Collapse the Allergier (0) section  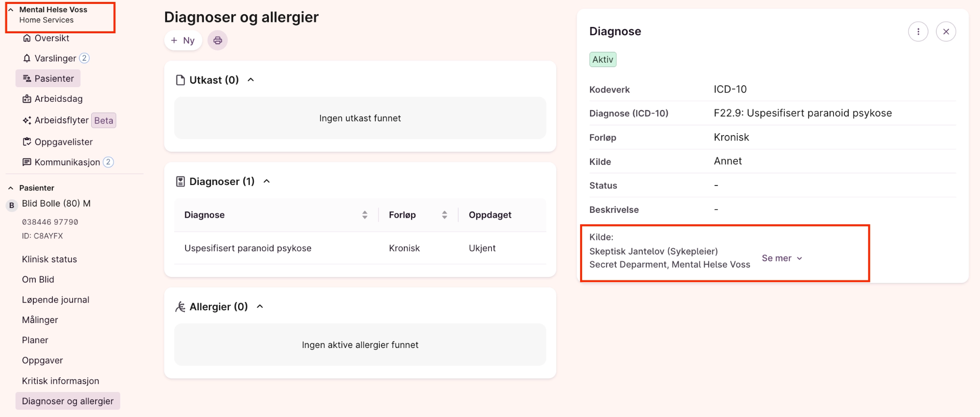point(260,307)
